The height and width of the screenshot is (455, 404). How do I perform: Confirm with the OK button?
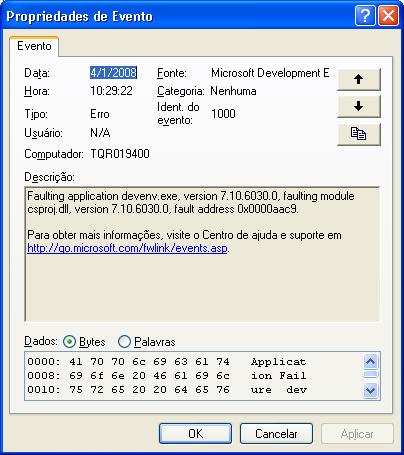[x=195, y=434]
